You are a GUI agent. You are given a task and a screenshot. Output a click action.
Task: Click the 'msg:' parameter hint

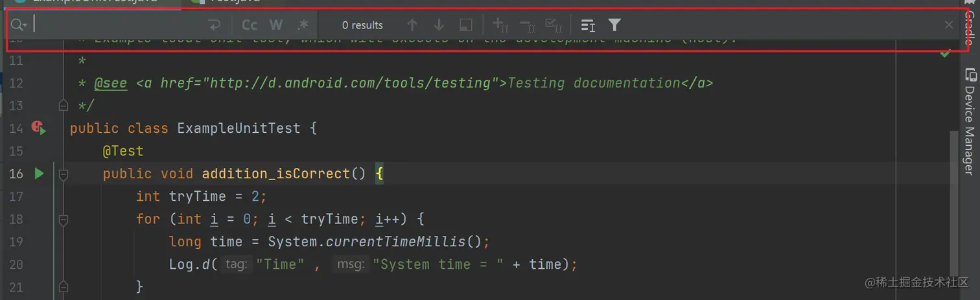point(350,264)
